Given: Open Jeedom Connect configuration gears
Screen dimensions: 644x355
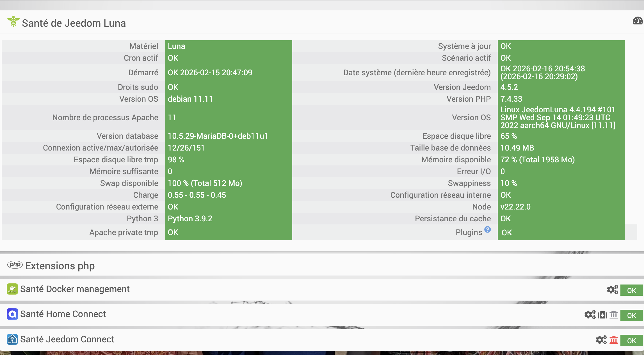Looking at the screenshot, I should coord(601,340).
